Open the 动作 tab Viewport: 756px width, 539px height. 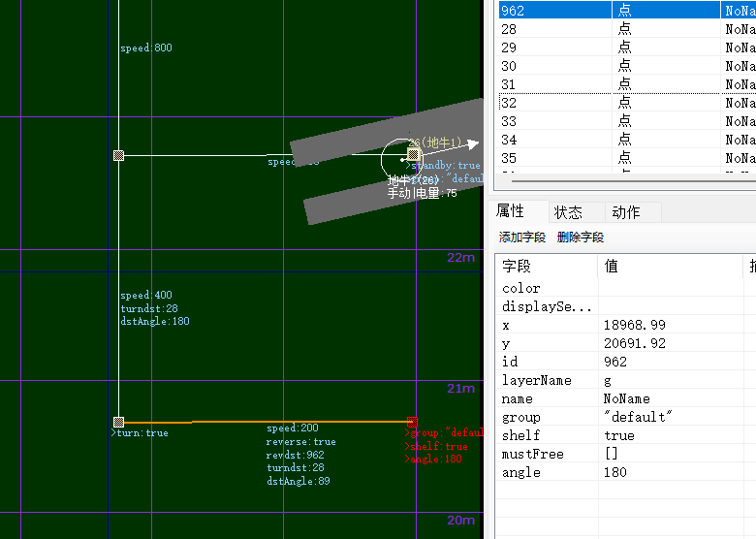point(625,212)
